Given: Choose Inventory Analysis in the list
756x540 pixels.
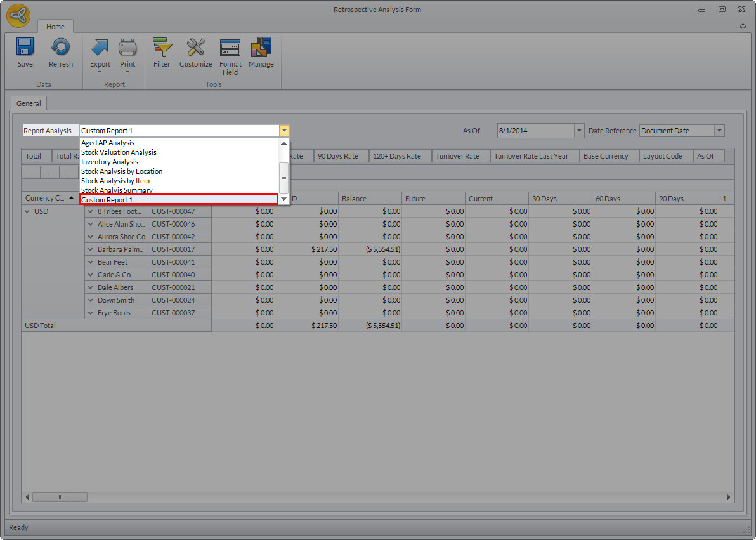Looking at the screenshot, I should (110, 162).
